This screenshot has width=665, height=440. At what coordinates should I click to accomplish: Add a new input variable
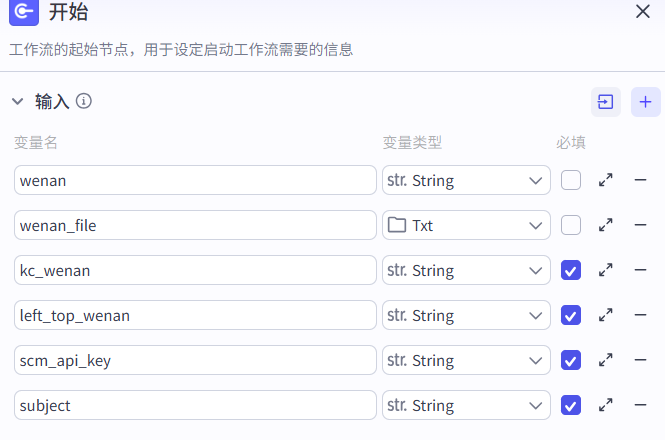pyautogui.click(x=645, y=102)
